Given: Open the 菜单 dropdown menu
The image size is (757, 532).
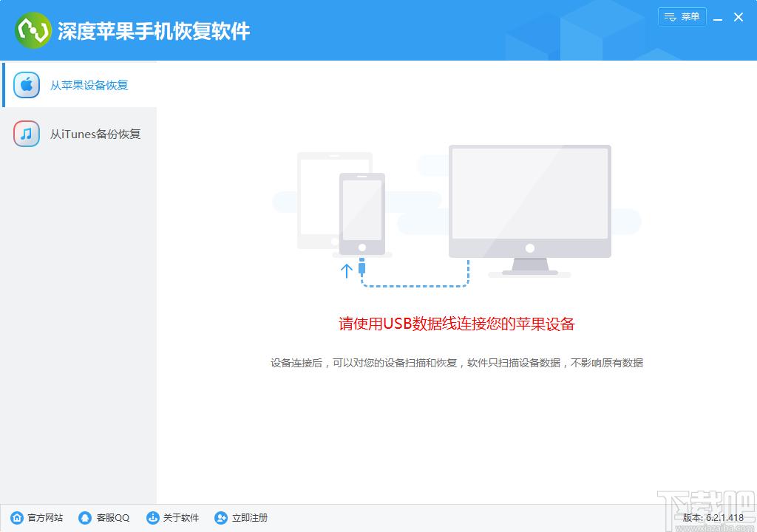Looking at the screenshot, I should tap(682, 17).
